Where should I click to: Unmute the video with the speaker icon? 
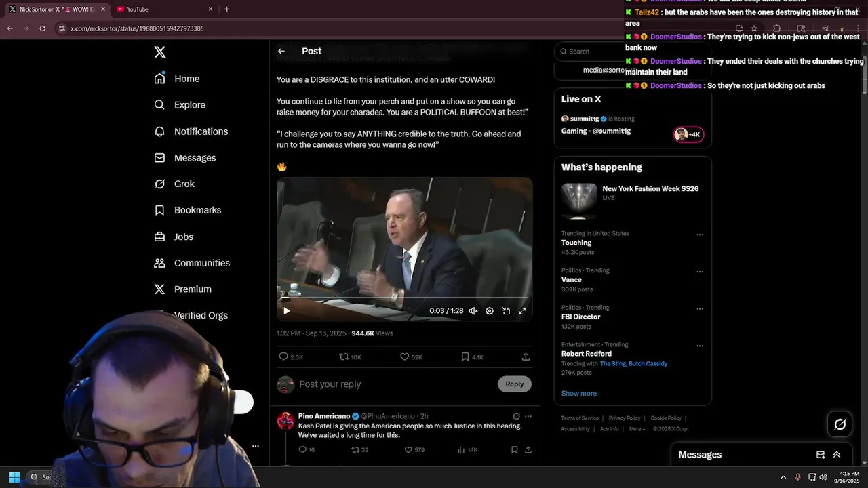(473, 311)
